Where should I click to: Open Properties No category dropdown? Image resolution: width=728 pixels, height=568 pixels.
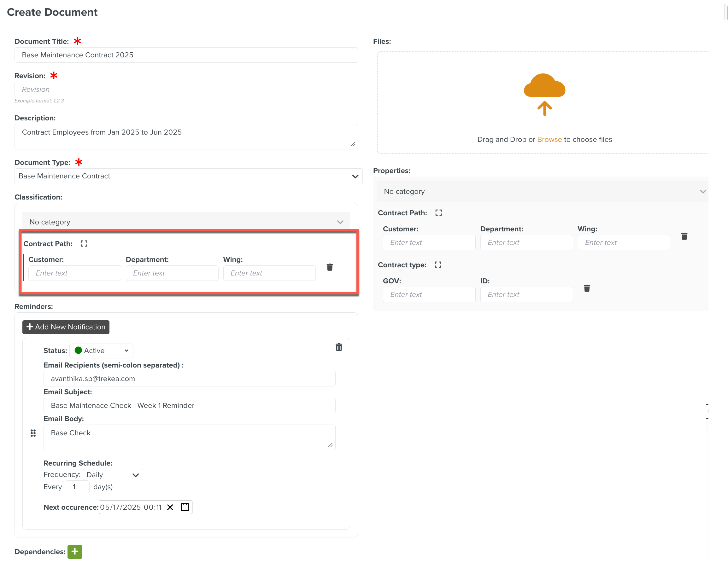coord(542,192)
